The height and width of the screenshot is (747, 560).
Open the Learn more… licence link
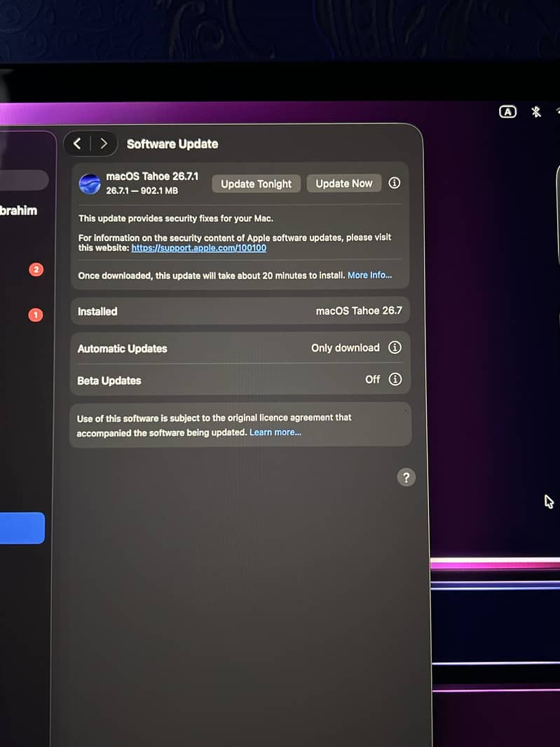coord(275,432)
